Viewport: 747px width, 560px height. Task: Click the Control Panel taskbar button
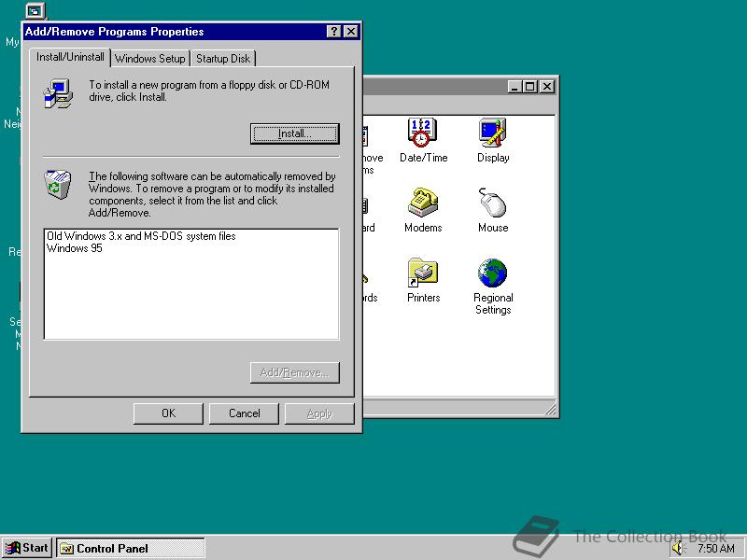pyautogui.click(x=131, y=548)
